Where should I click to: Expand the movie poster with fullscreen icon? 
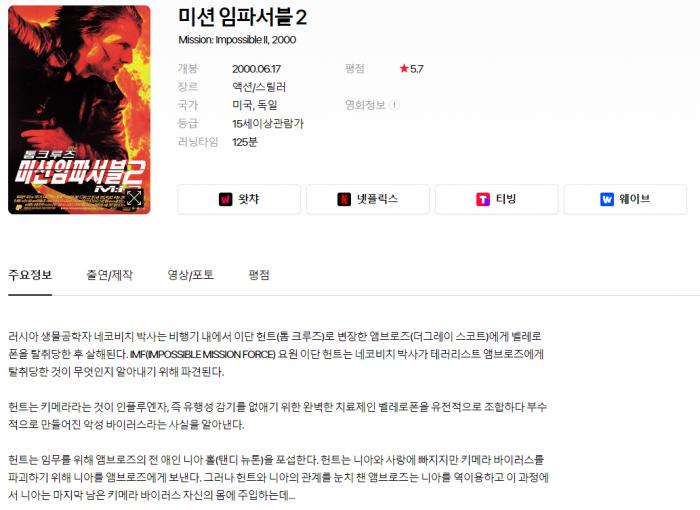[134, 198]
